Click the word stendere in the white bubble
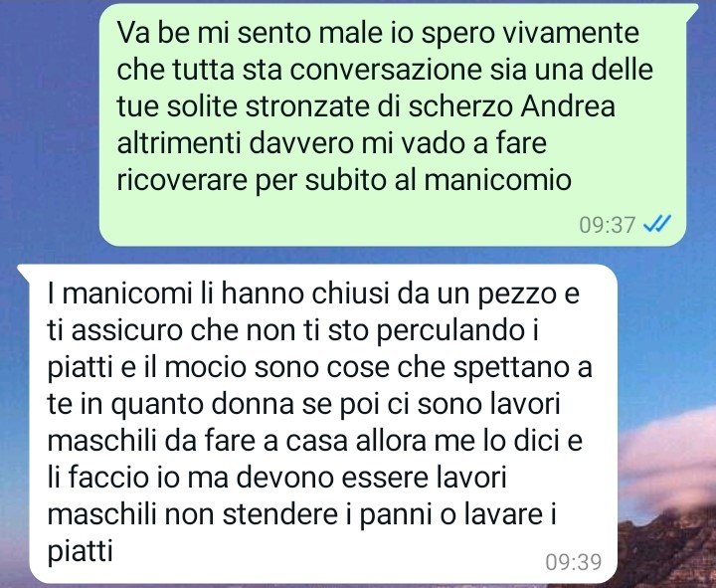This screenshot has height=588, width=716. (278, 515)
